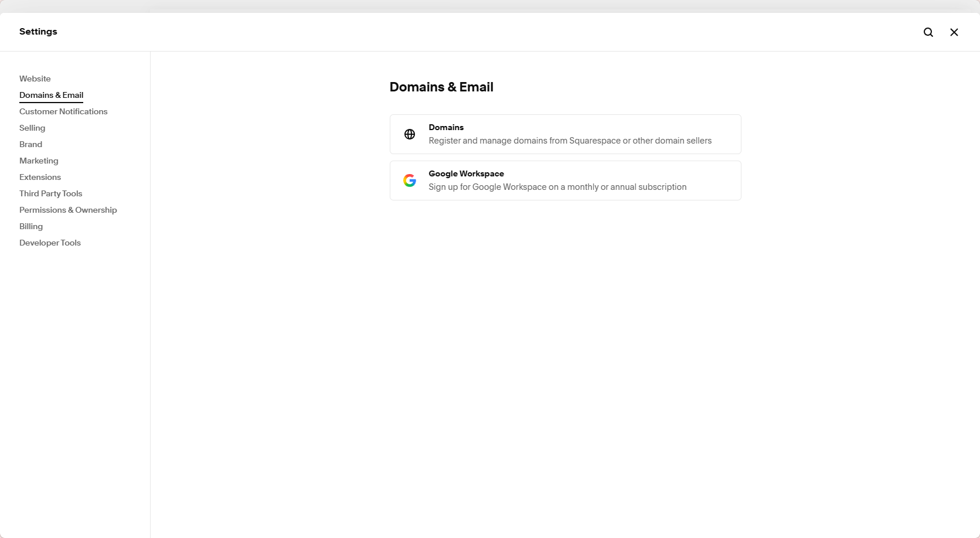
Task: Go to Customer Notifications settings
Action: click(63, 111)
